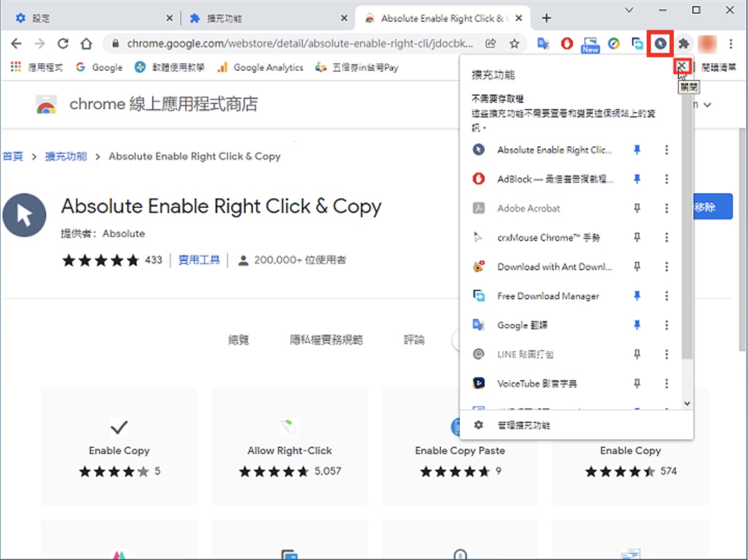Open Google Translate toolbar extension icon
This screenshot has width=748, height=560.
coord(543,44)
